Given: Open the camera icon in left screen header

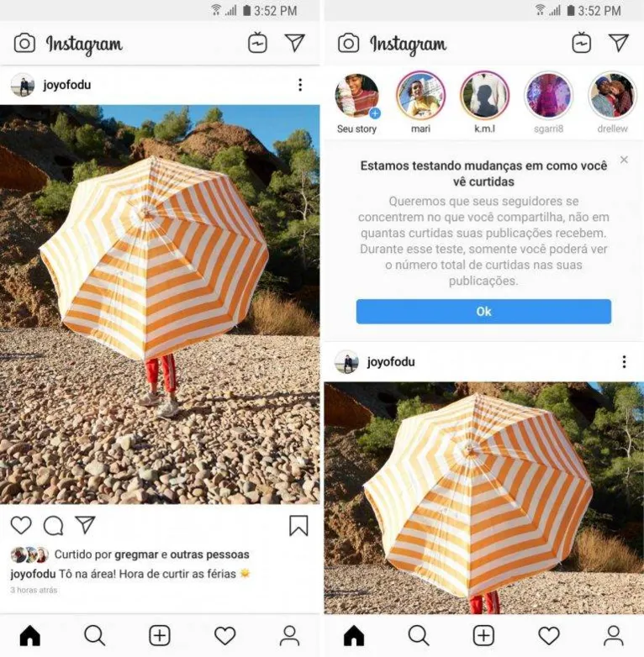Looking at the screenshot, I should (24, 43).
